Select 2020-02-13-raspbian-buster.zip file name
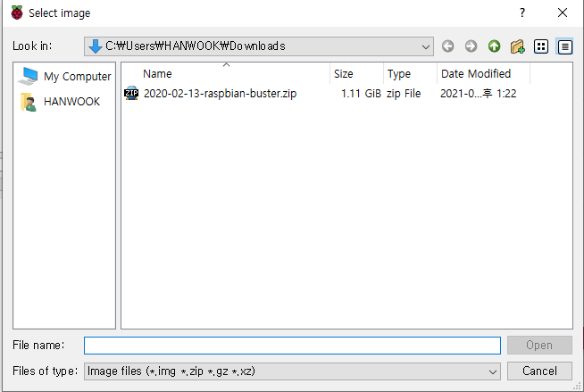Viewport: 584px width, 392px height. [220, 94]
